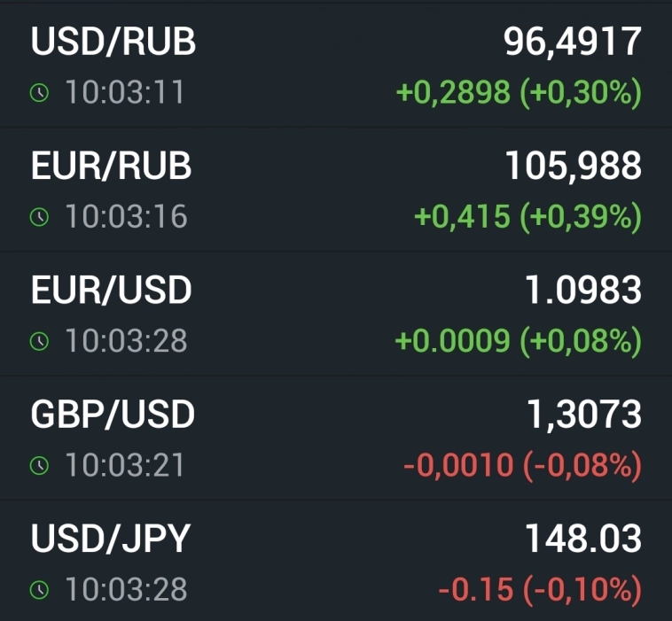Image resolution: width=672 pixels, height=621 pixels.
Task: Tap the red change -0.15 (-0,10%)
Action: click(539, 589)
